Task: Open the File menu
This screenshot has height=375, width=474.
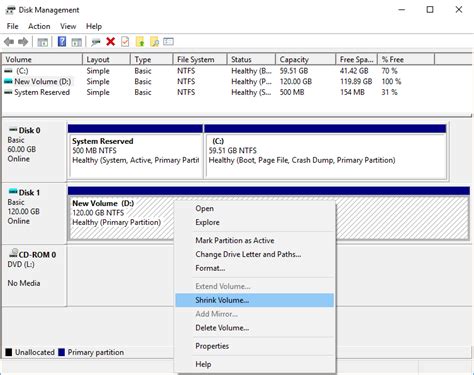Action: (13, 26)
